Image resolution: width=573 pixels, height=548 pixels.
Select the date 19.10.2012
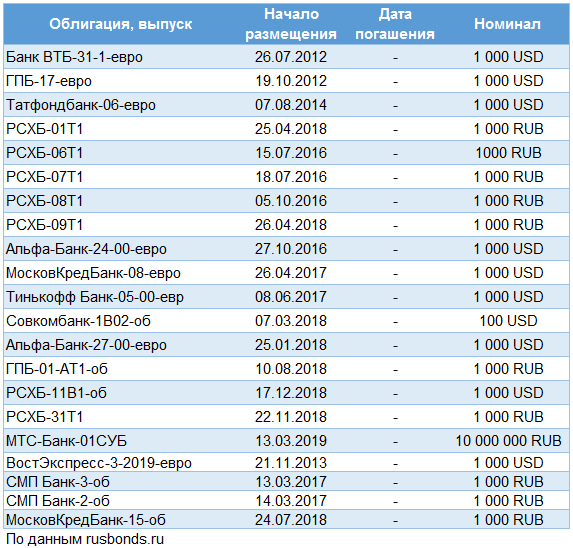[x=291, y=81]
